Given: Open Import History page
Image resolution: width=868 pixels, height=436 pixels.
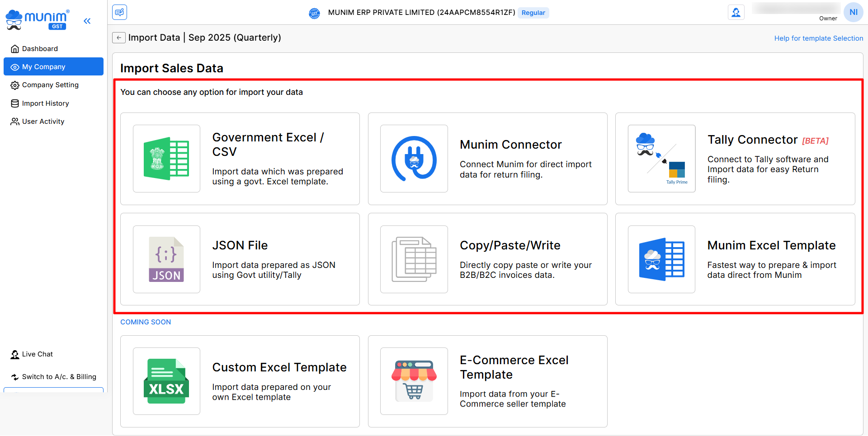Looking at the screenshot, I should (x=45, y=103).
